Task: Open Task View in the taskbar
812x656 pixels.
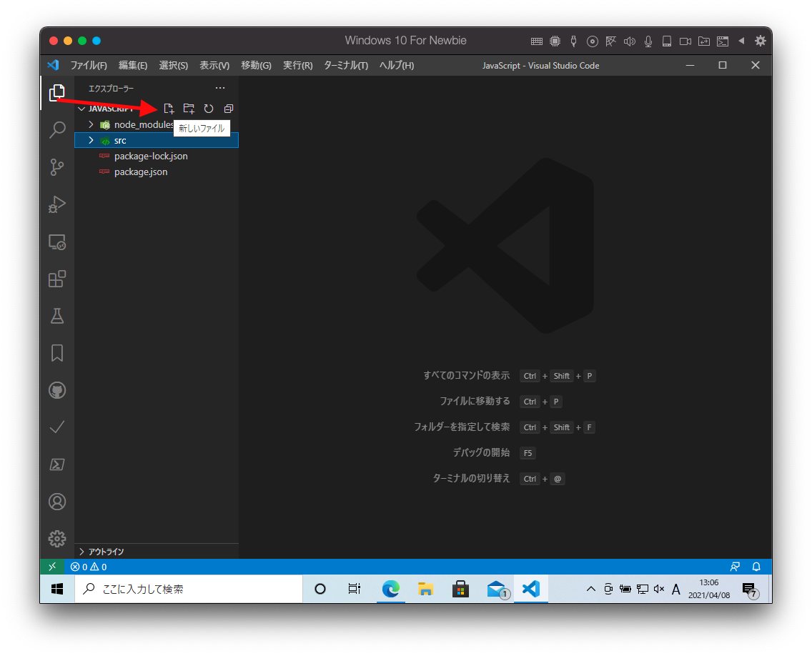Action: (355, 590)
